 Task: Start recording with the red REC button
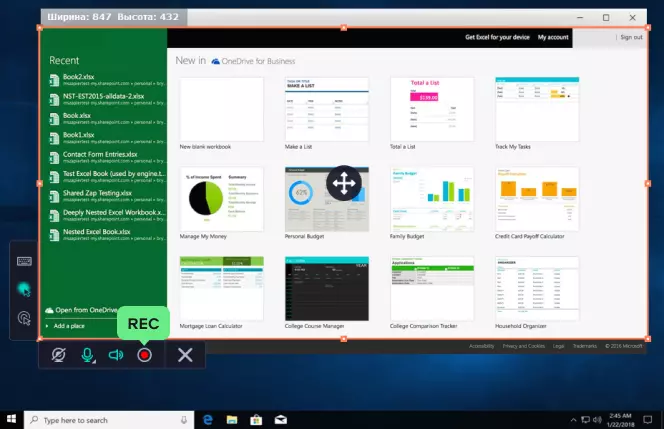144,355
